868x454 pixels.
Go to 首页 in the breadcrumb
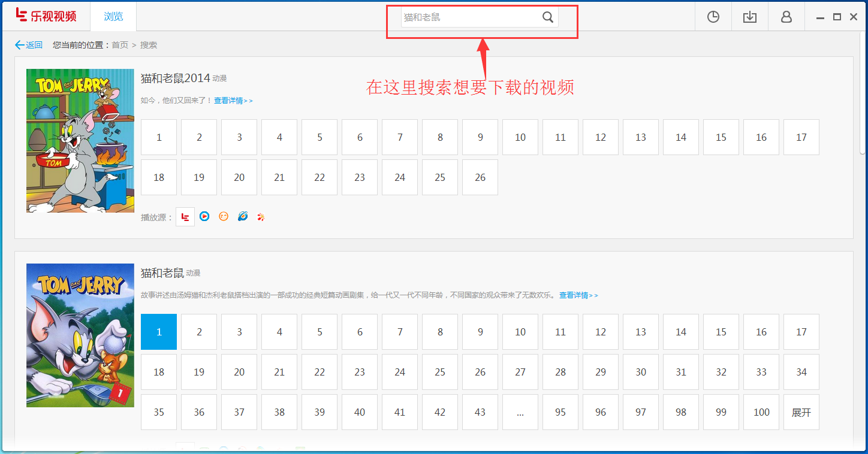119,44
